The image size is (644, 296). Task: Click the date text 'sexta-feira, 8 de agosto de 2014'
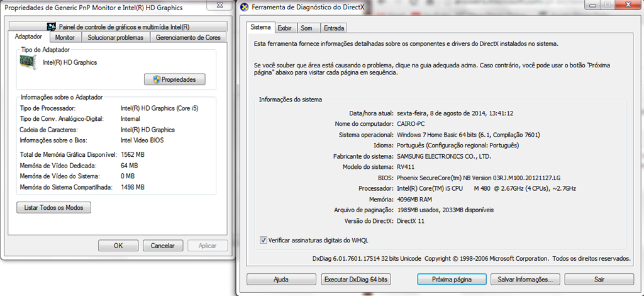[441, 113]
